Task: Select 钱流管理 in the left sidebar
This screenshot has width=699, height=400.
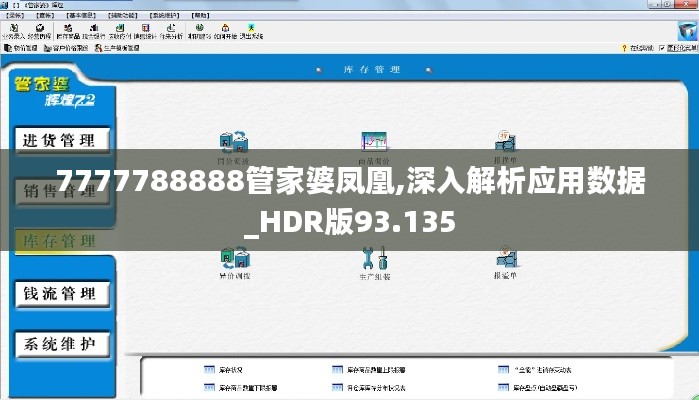Action: click(x=60, y=294)
